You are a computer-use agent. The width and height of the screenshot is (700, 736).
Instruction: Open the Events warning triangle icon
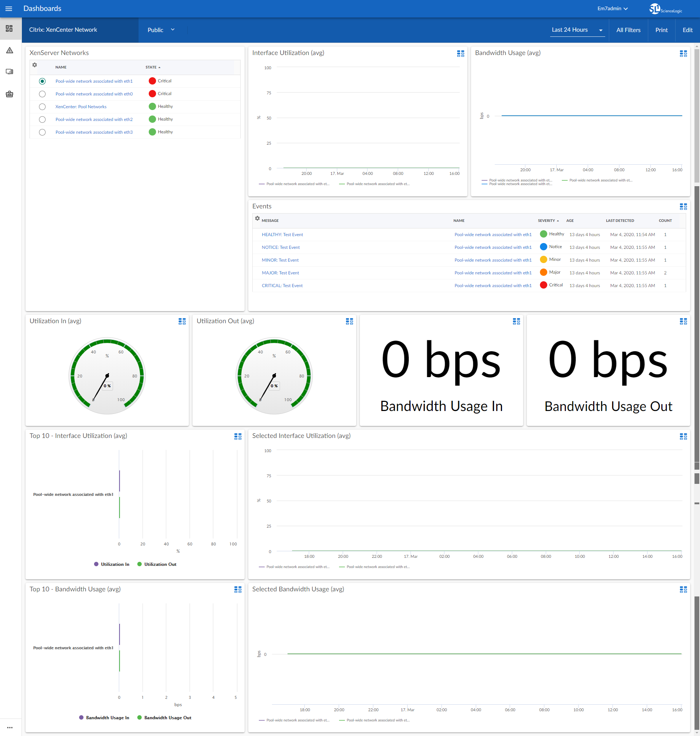[10, 50]
